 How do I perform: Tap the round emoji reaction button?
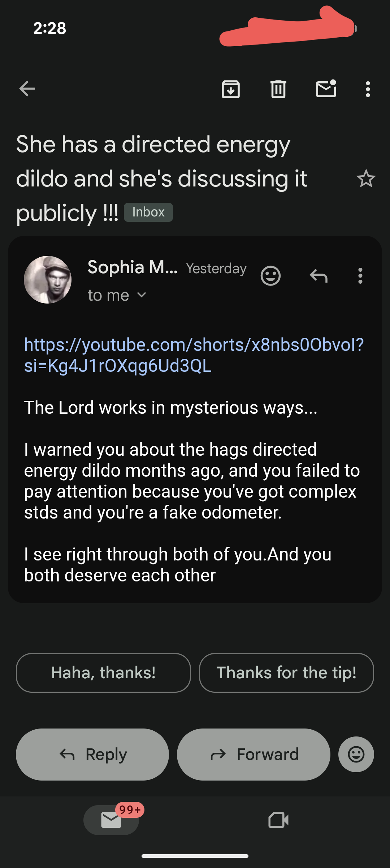click(356, 755)
